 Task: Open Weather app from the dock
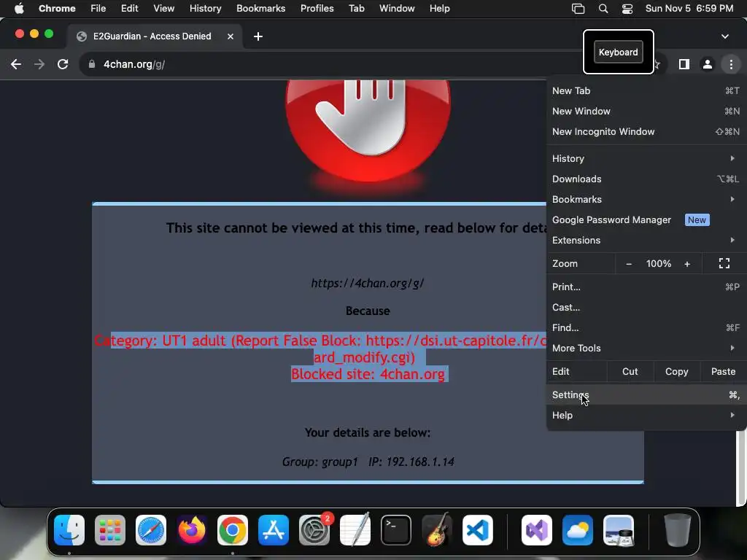pyautogui.click(x=578, y=530)
